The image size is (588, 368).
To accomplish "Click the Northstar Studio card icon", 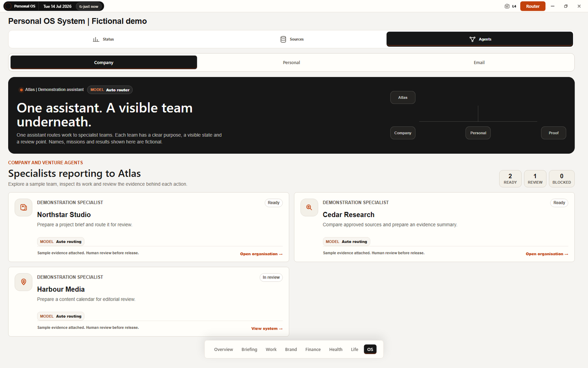I will (x=23, y=207).
